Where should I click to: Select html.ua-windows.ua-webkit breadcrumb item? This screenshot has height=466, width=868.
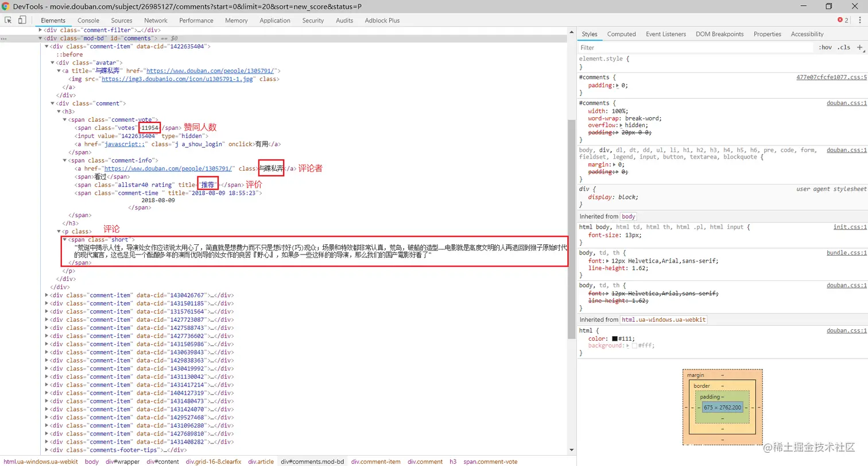point(40,461)
